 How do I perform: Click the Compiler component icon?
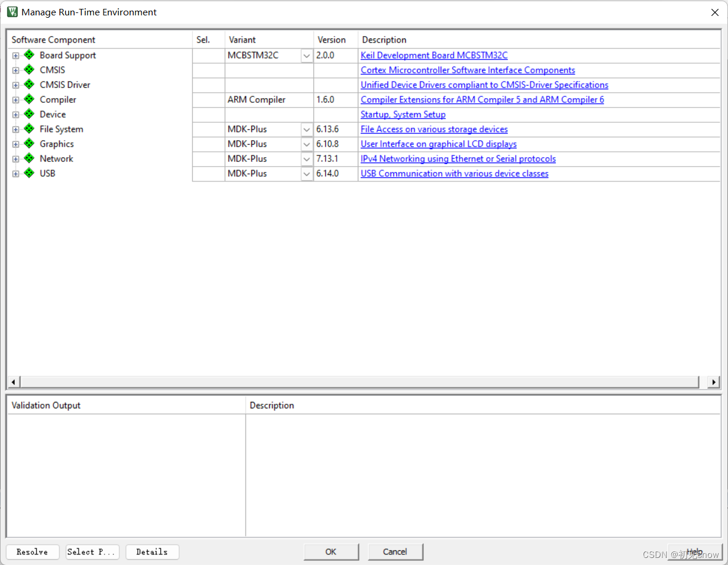tap(29, 99)
